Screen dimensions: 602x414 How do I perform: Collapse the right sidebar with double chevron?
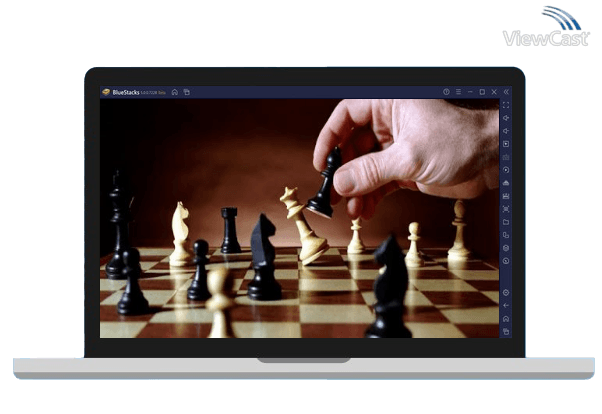click(506, 92)
